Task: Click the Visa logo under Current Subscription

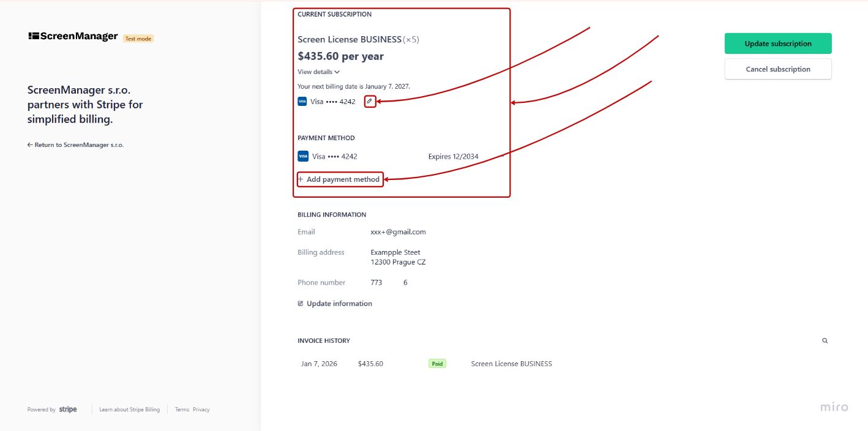Action: 302,102
